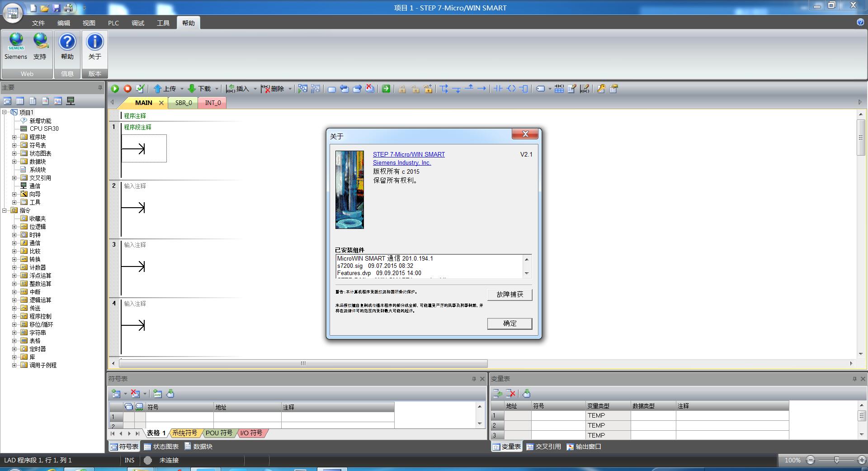
Task: Expand the 数据块 tree node
Action: [x=14, y=162]
